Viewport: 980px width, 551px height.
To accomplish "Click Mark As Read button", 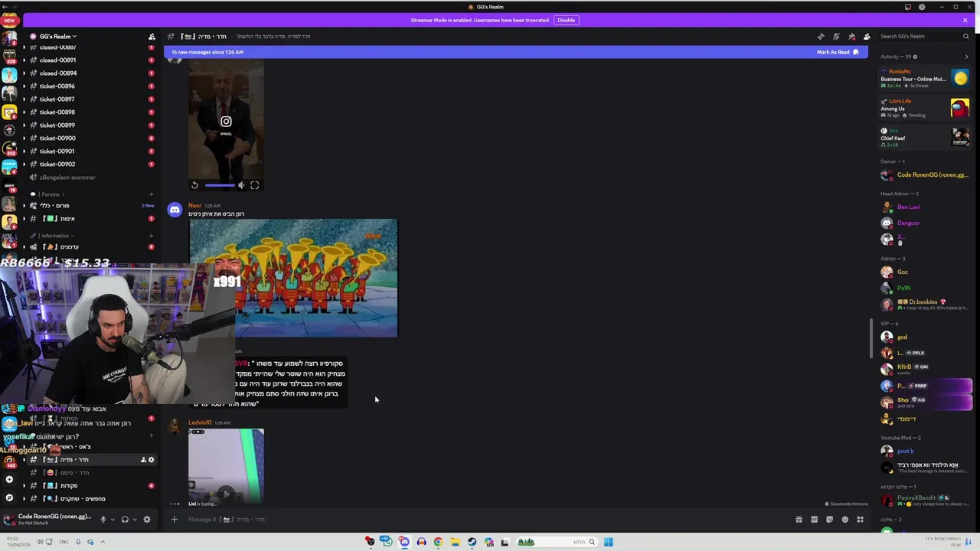I will [x=838, y=52].
